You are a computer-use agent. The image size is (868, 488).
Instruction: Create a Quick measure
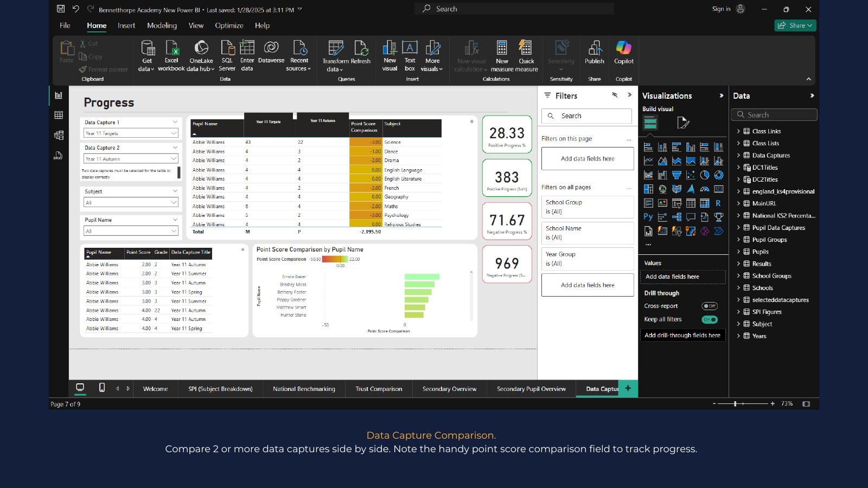click(x=526, y=56)
